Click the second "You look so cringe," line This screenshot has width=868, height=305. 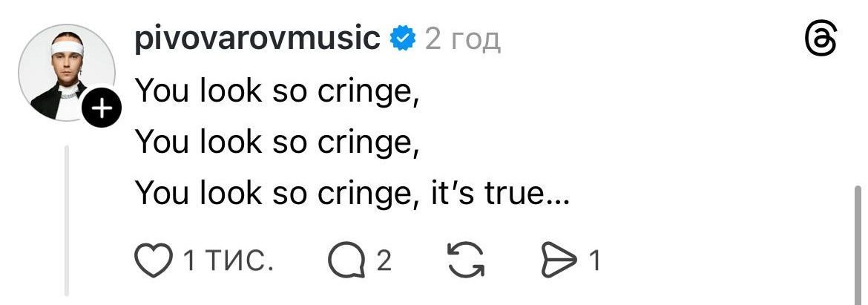277,141
